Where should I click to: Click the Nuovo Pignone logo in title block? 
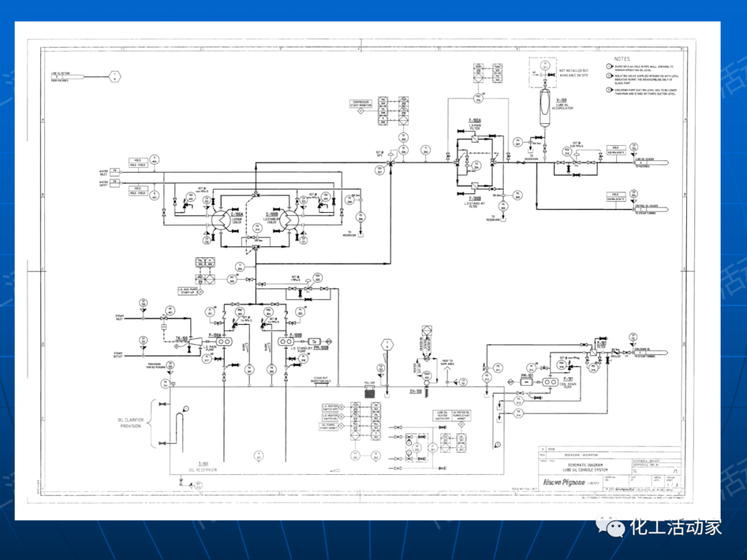[565, 481]
